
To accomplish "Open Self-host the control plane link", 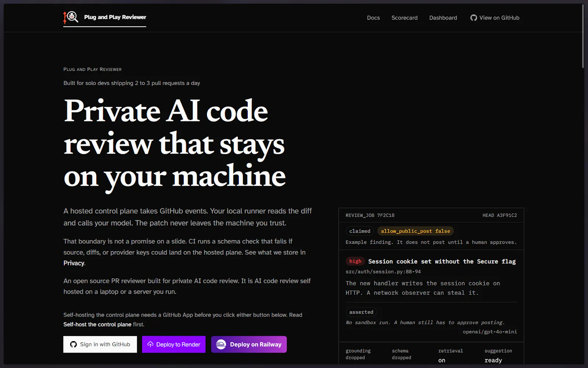I will click(x=97, y=324).
